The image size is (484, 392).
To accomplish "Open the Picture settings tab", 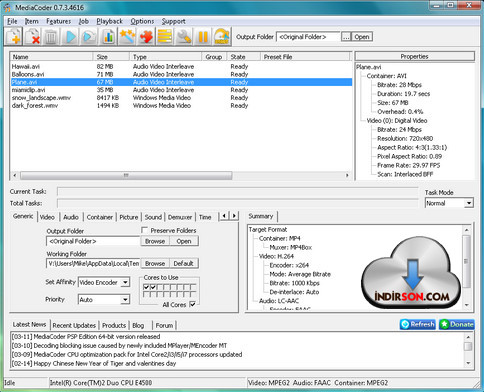I will (x=129, y=217).
